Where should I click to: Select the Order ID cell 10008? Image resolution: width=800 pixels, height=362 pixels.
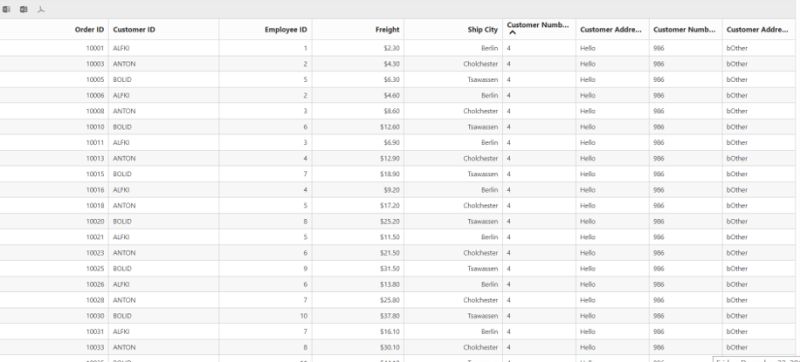pos(94,111)
